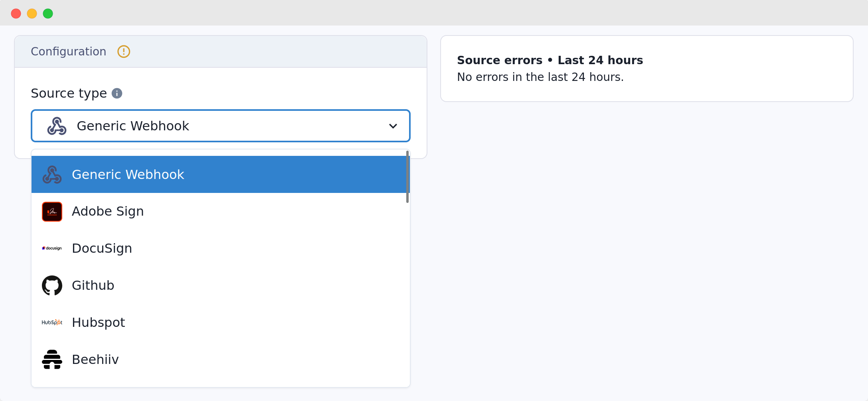Viewport: 868px width, 401px height.
Task: Select "Hubspot" from the source type list
Action: click(98, 322)
